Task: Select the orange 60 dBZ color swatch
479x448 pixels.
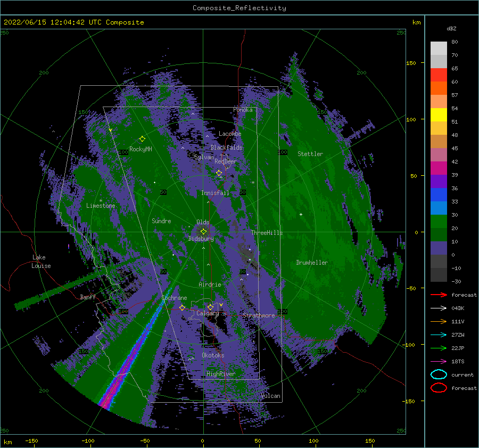Action: [439, 88]
